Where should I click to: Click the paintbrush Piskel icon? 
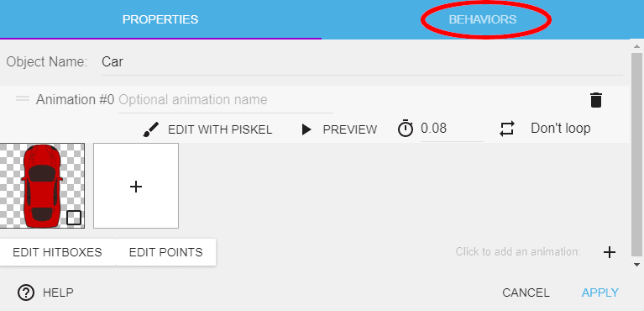pos(151,129)
